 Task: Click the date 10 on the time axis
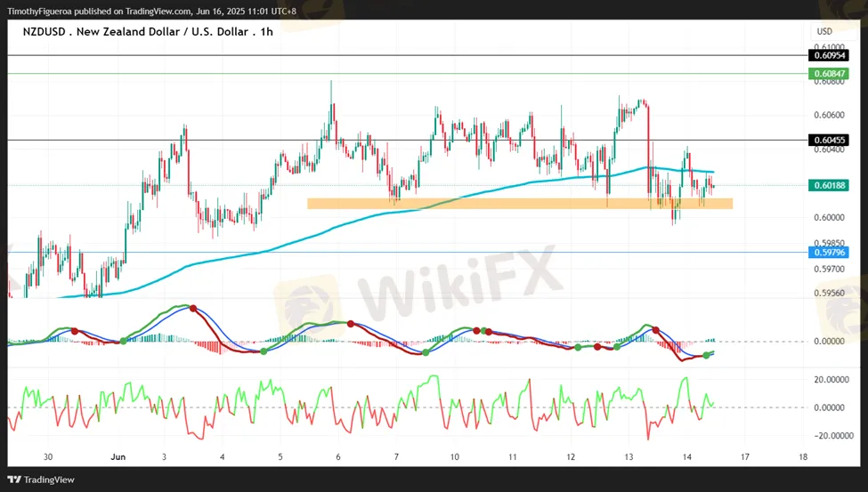pyautogui.click(x=455, y=456)
